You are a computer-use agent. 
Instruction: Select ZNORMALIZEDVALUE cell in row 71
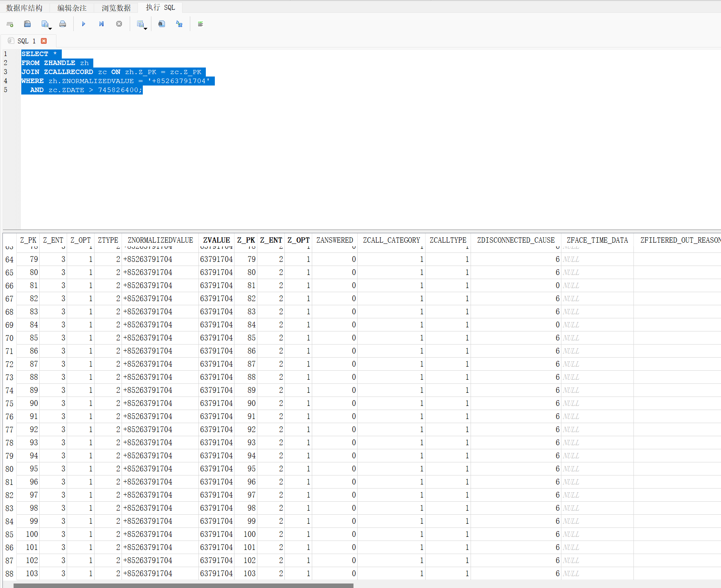pyautogui.click(x=160, y=351)
